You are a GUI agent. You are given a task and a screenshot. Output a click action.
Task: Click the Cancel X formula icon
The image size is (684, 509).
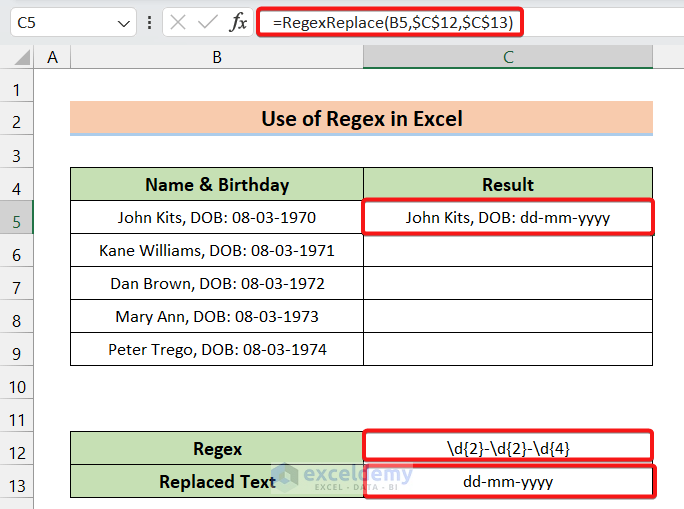(178, 23)
